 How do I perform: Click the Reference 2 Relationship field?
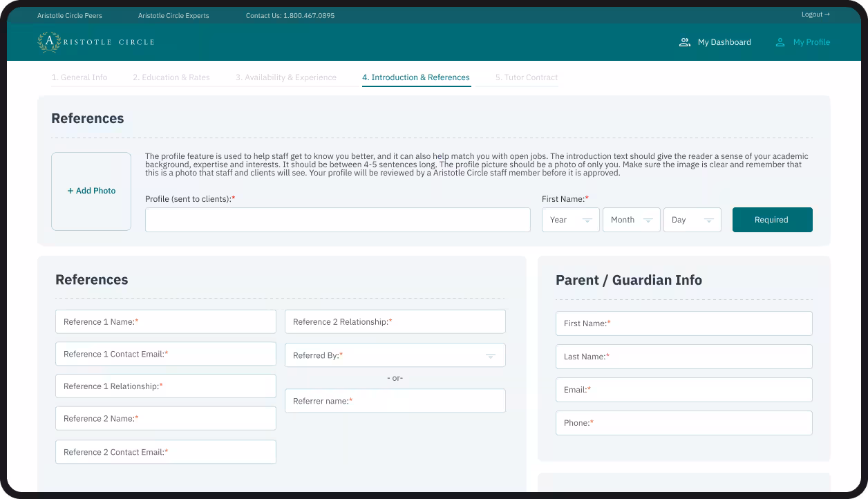(x=395, y=321)
